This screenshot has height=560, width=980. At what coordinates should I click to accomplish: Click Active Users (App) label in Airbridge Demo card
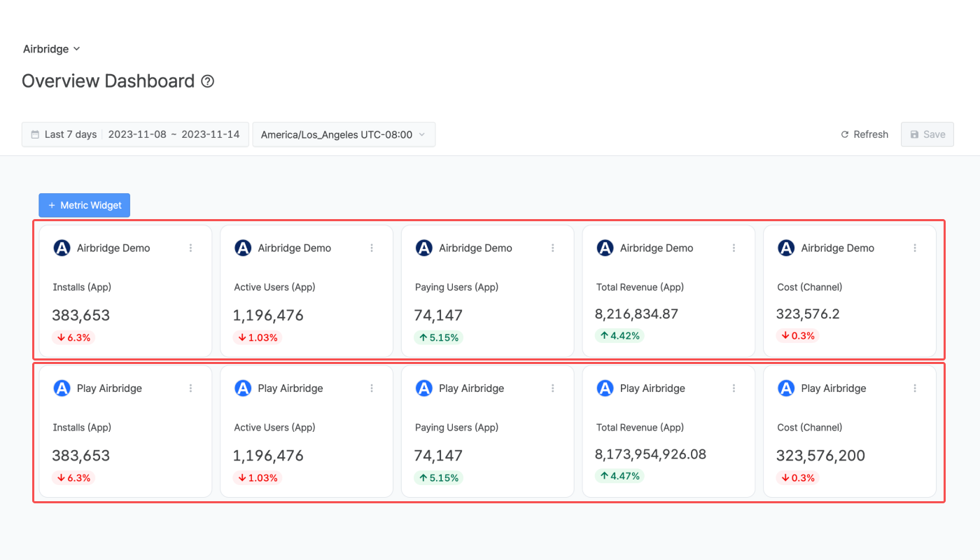[x=275, y=287]
